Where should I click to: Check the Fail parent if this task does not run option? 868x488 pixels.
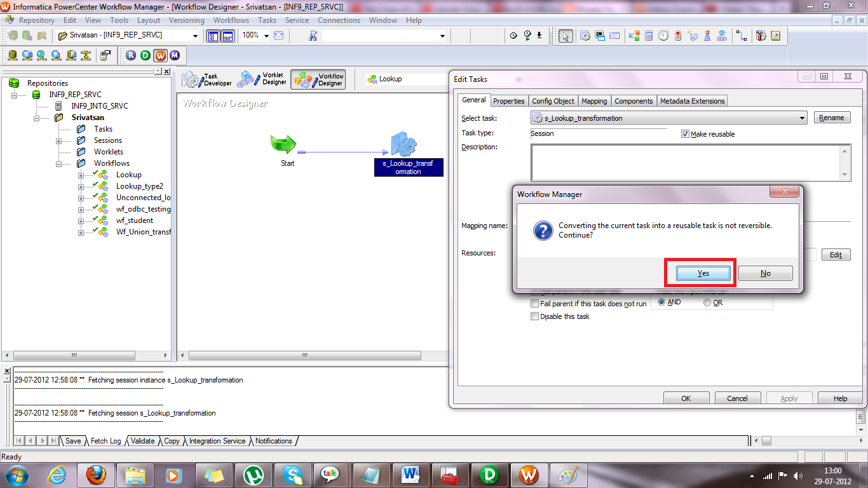pyautogui.click(x=534, y=303)
